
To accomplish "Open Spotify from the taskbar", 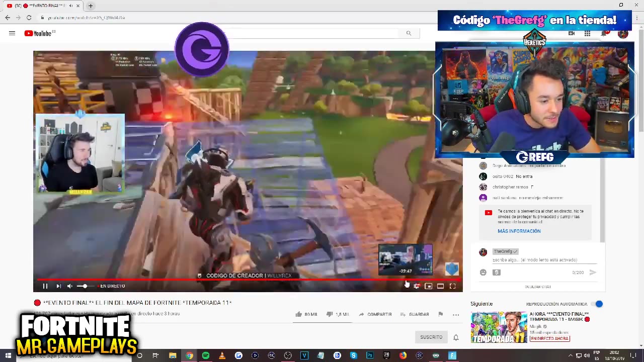I will 205,355.
